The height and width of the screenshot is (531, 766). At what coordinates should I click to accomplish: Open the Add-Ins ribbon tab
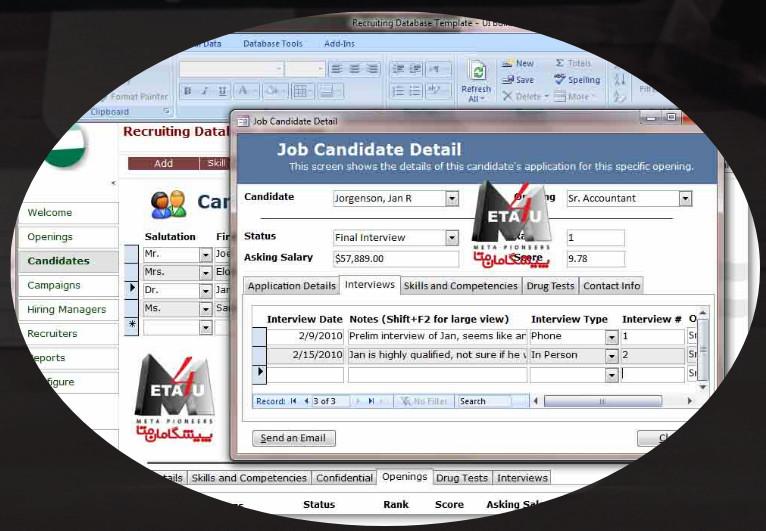[x=340, y=43]
